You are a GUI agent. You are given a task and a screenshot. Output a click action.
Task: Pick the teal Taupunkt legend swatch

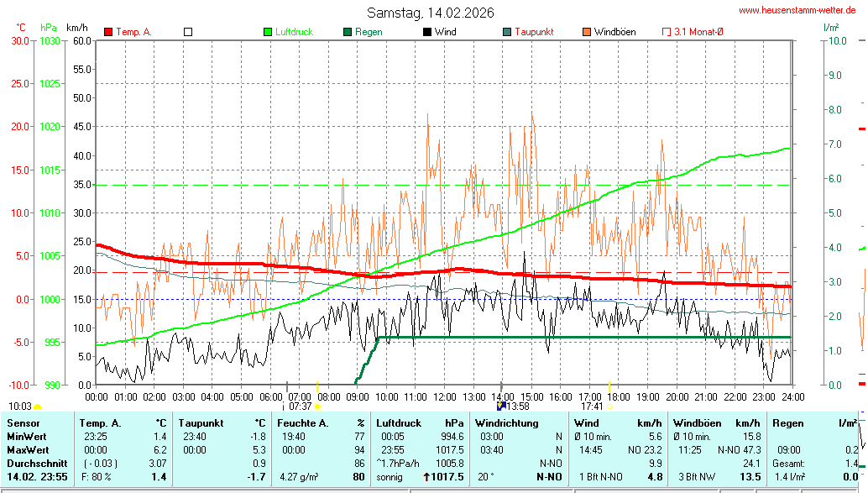pyautogui.click(x=507, y=32)
